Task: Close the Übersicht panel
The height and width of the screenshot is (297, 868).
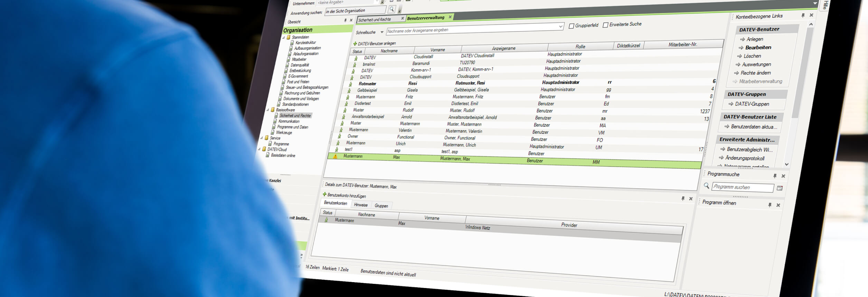Action: (x=351, y=20)
